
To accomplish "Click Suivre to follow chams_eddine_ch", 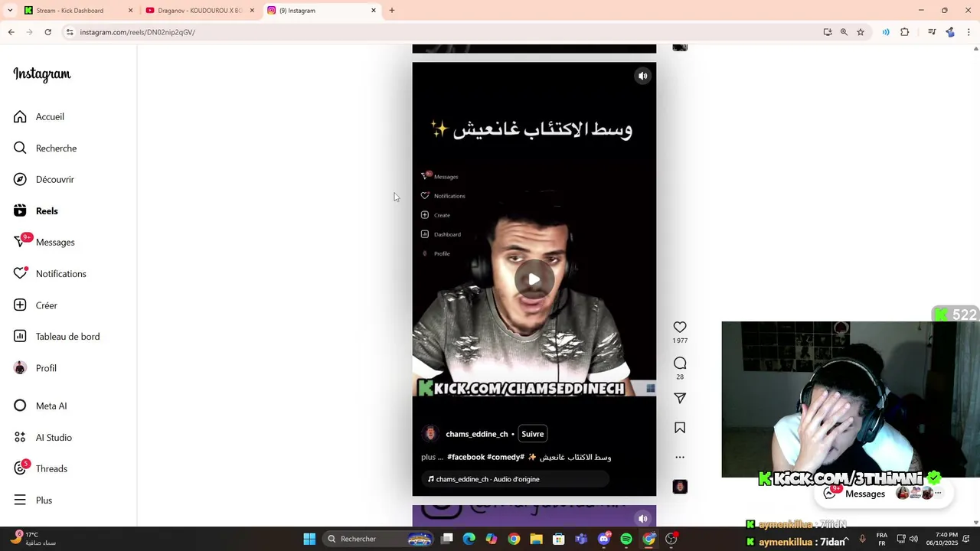I will click(533, 434).
